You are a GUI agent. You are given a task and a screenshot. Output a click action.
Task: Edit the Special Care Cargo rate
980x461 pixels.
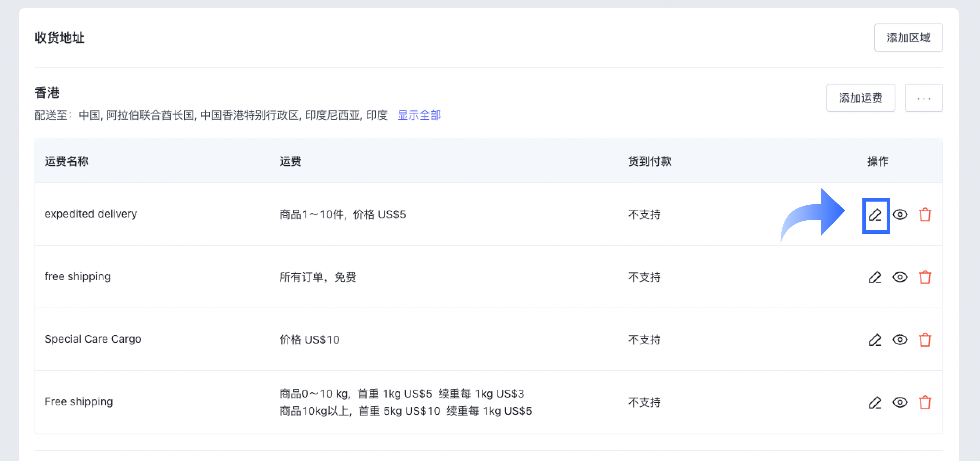tap(875, 340)
